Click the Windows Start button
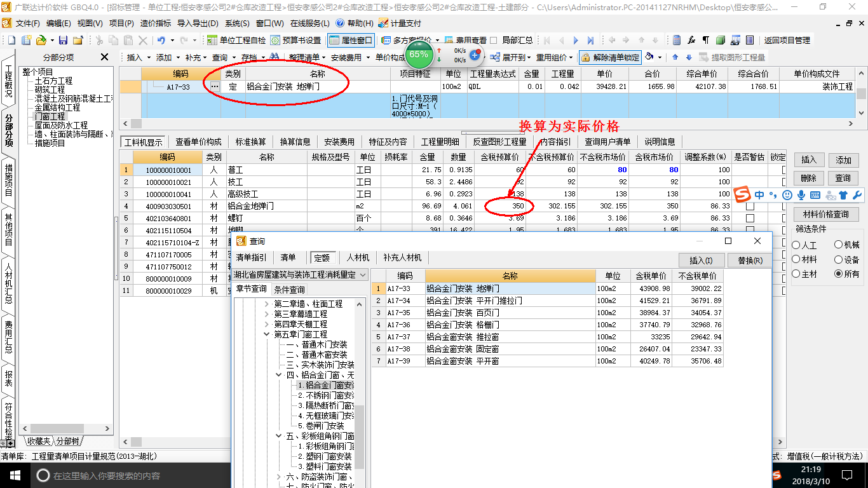Image resolution: width=868 pixels, height=488 pixels. 15,475
